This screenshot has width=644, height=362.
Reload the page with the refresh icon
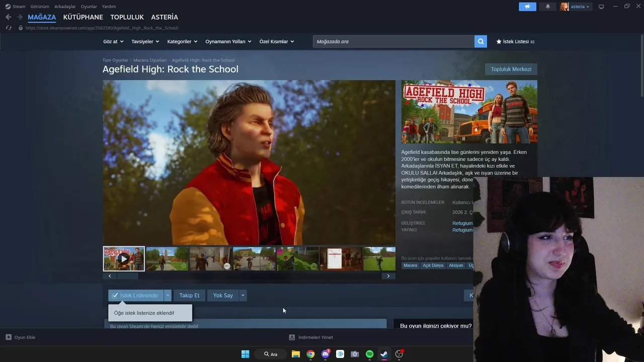(x=9, y=28)
